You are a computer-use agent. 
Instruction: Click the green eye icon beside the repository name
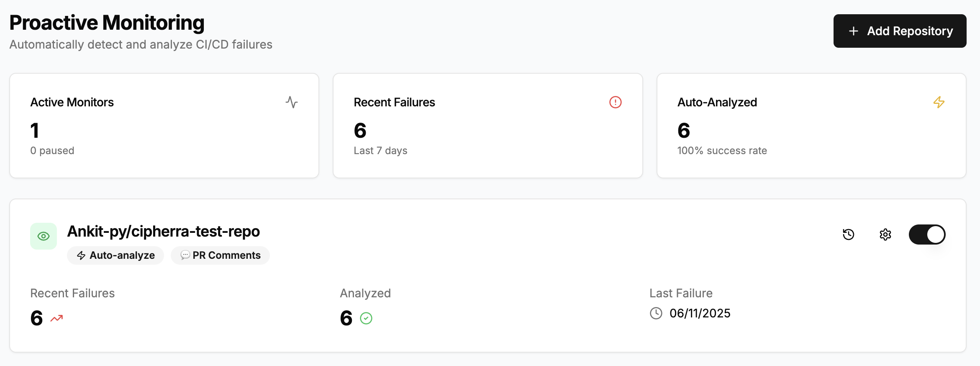click(x=44, y=236)
